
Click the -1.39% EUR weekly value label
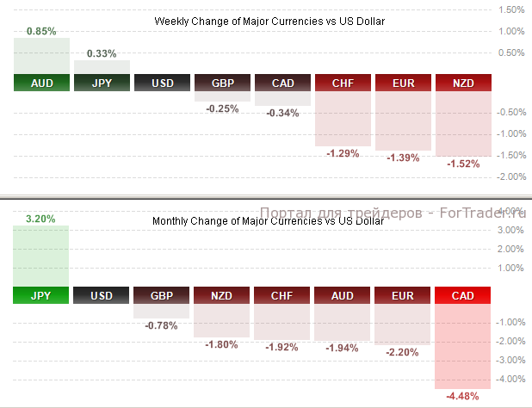(x=403, y=158)
